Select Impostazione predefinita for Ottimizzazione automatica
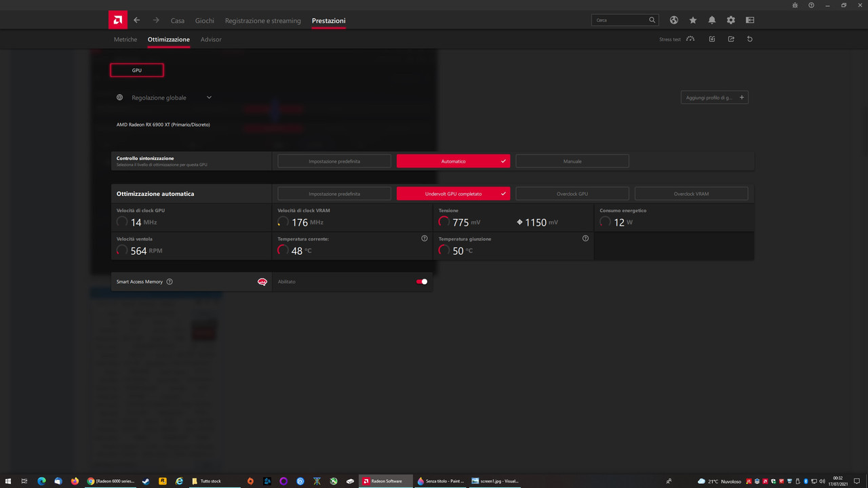Image resolution: width=868 pixels, height=488 pixels. point(334,194)
